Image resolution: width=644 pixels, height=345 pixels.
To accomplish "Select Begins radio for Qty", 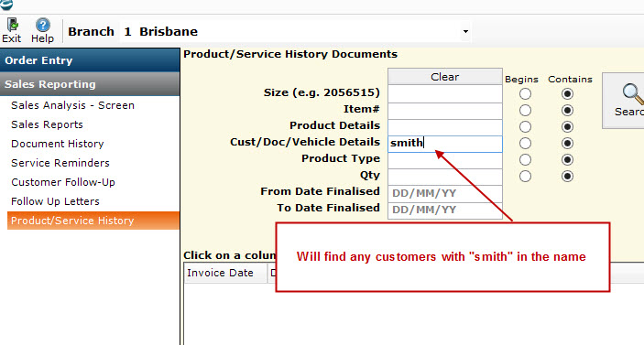I will (x=525, y=177).
